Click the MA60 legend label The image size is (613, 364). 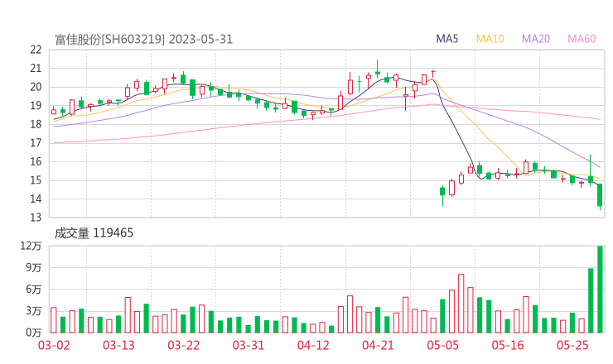582,39
